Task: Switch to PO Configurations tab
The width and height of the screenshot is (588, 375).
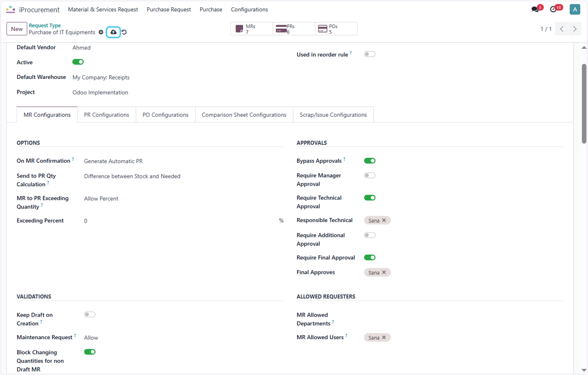Action: click(x=166, y=115)
